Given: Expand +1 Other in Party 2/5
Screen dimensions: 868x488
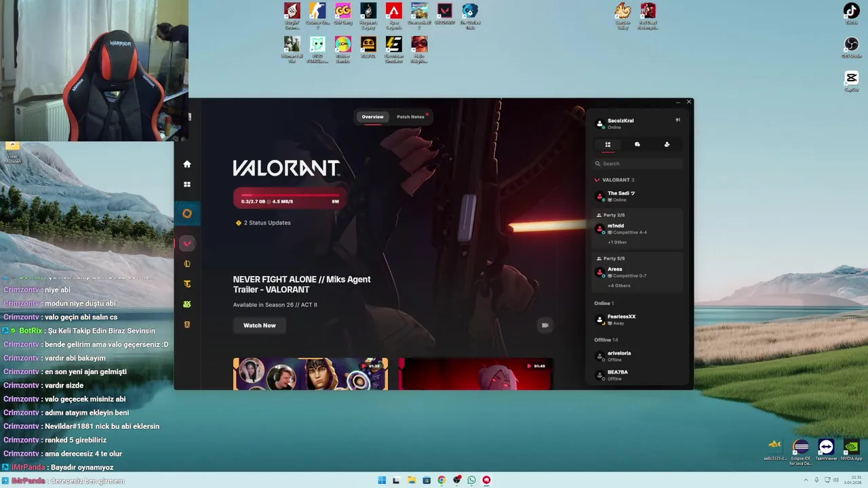Looking at the screenshot, I should (x=617, y=242).
